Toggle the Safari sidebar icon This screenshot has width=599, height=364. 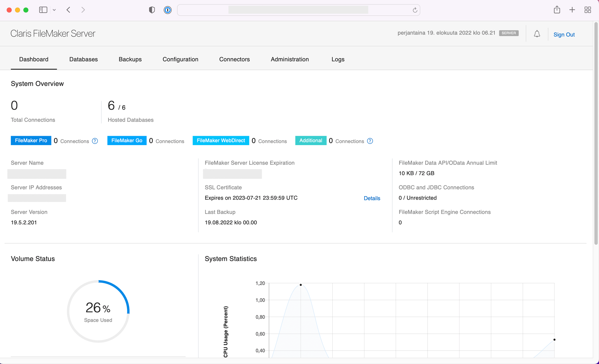coord(43,10)
